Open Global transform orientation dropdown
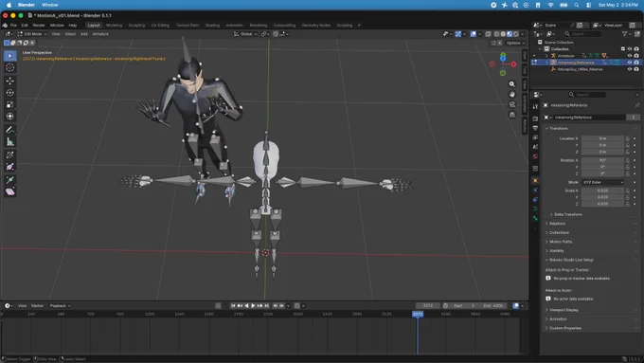Viewport: 644px width, 363px height. (245, 34)
